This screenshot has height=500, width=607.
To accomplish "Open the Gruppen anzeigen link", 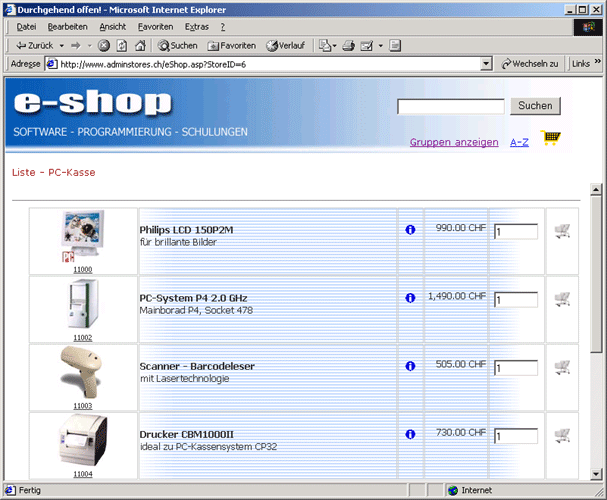I will click(454, 142).
